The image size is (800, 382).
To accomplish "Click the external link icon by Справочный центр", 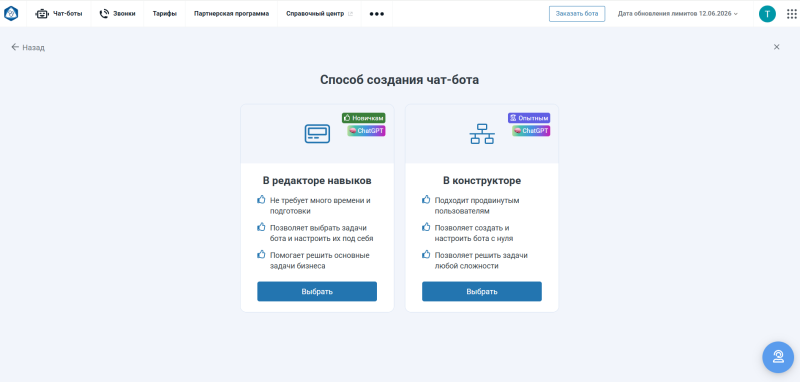I will 350,14.
